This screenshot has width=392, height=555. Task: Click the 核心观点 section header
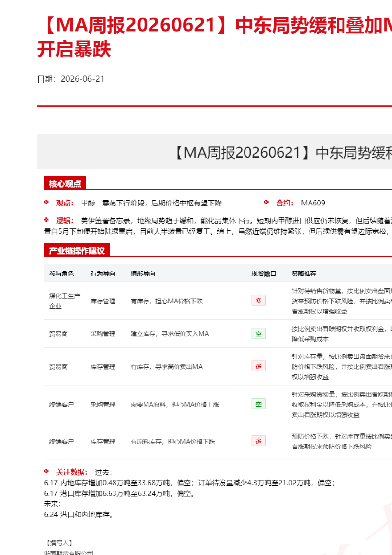65,183
